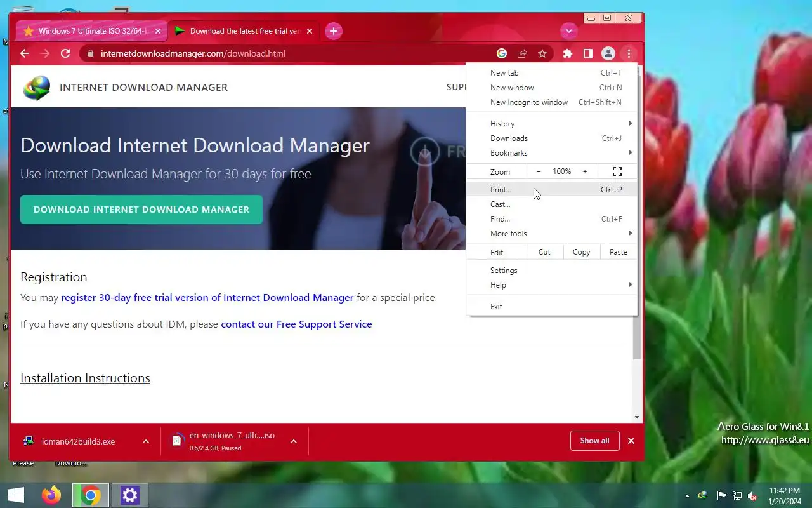The width and height of the screenshot is (812, 508).
Task: Open the profile avatar icon
Action: pos(608,53)
